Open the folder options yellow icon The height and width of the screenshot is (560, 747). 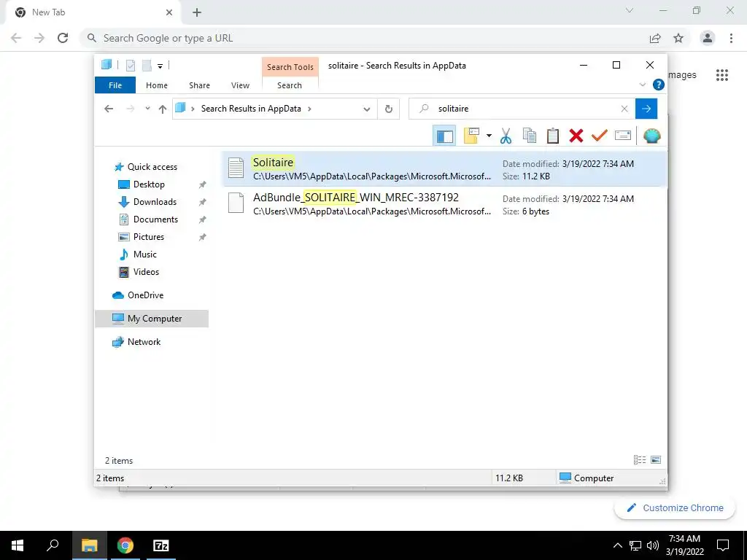point(471,136)
